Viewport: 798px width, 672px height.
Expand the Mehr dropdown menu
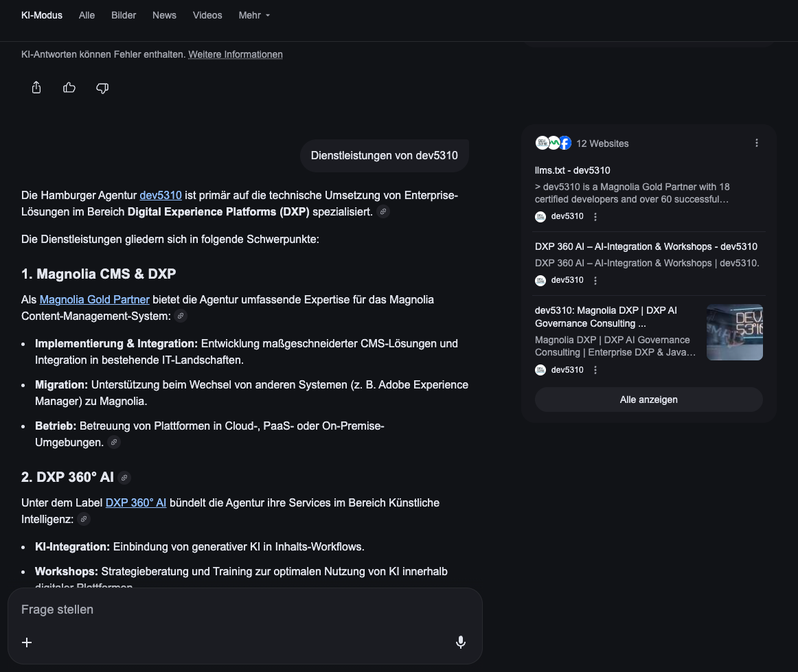(254, 15)
